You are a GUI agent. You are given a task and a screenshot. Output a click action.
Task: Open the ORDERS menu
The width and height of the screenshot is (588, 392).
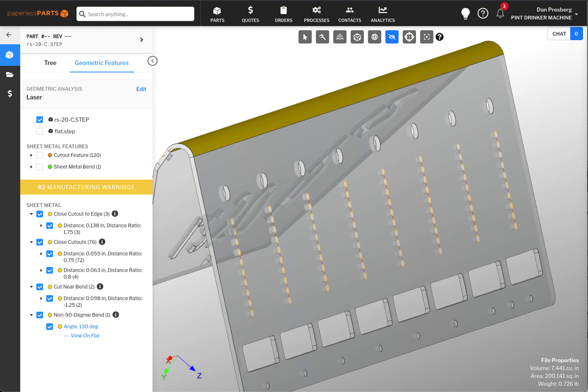click(283, 14)
